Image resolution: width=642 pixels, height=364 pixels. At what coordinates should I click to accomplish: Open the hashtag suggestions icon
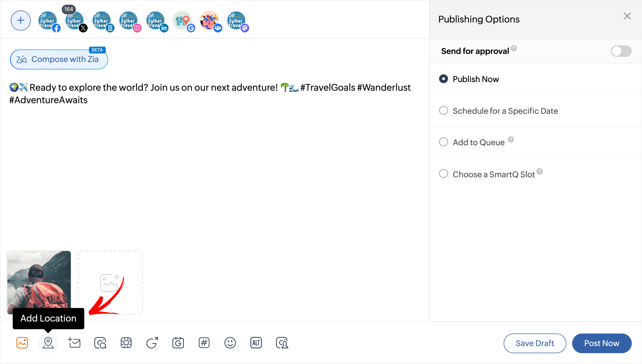[x=204, y=343]
